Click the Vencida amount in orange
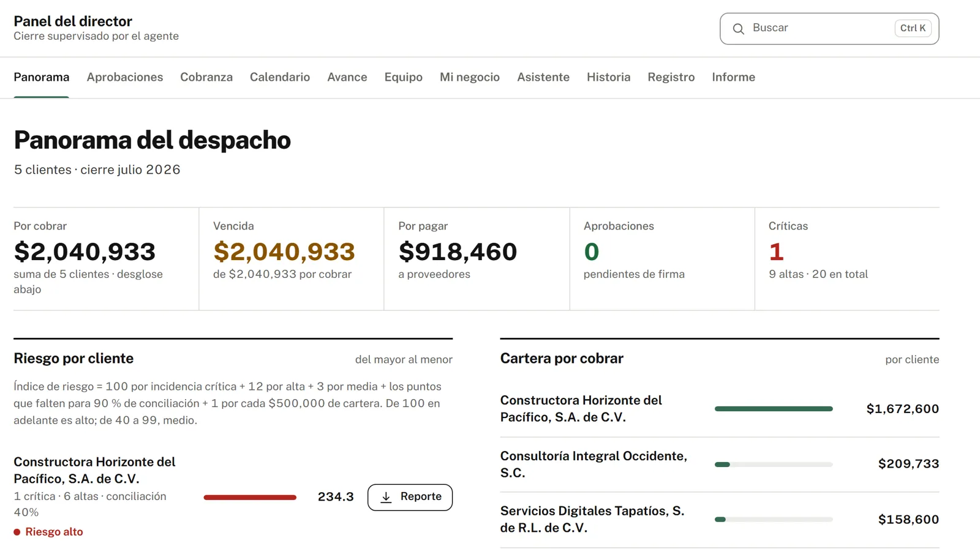Image resolution: width=980 pixels, height=549 pixels. (x=284, y=252)
